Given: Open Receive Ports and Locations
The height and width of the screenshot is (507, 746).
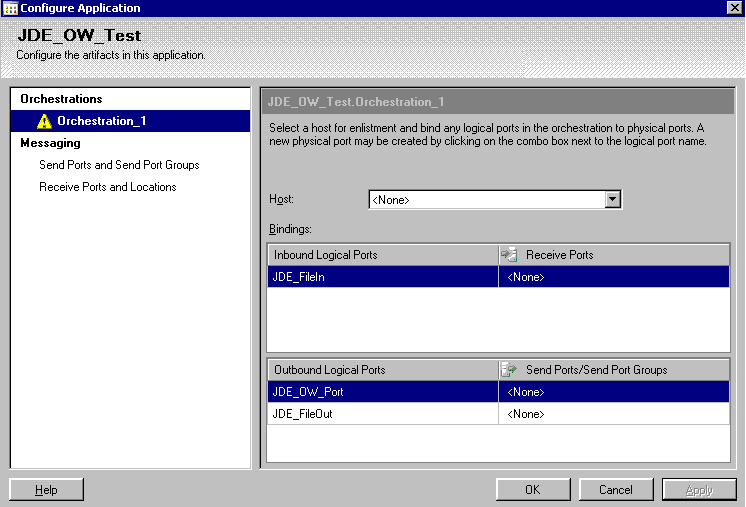Looking at the screenshot, I should [108, 187].
